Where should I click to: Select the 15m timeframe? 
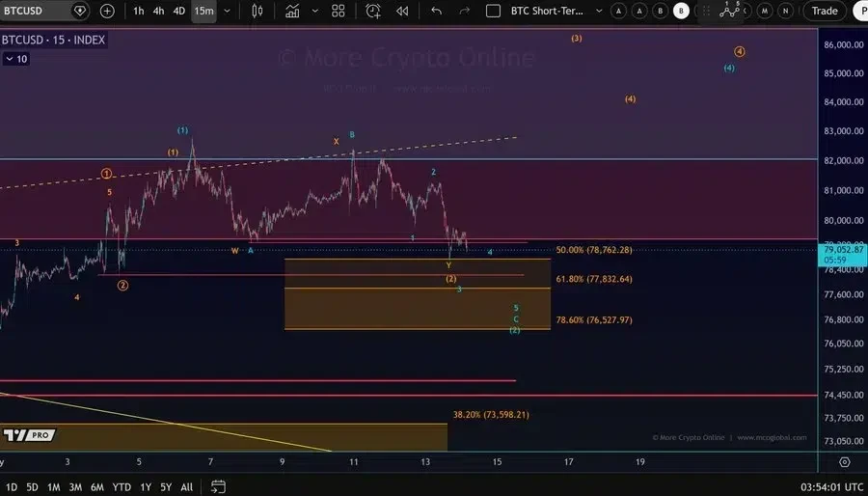203,11
